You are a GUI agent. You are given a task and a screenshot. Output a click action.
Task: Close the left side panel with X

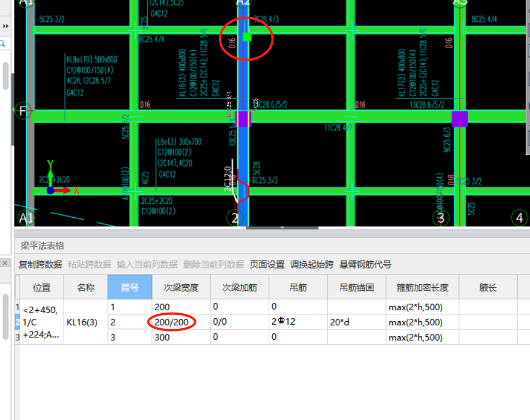point(5,262)
